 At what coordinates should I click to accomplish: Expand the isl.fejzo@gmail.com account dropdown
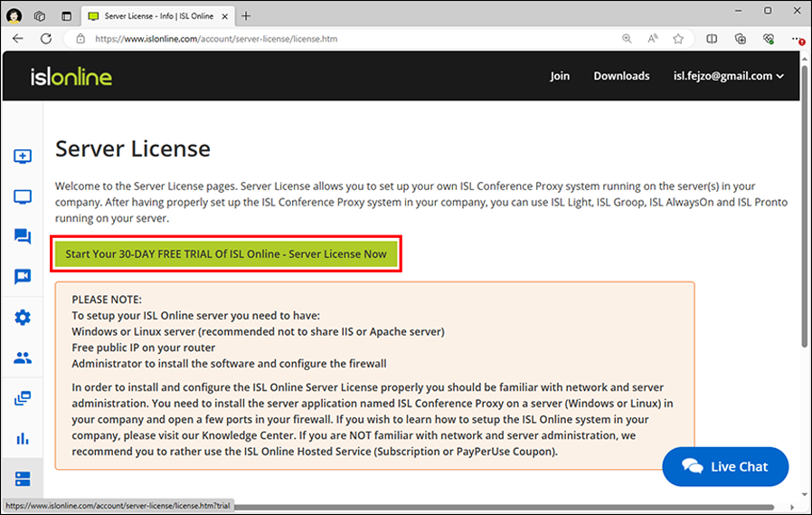click(728, 76)
